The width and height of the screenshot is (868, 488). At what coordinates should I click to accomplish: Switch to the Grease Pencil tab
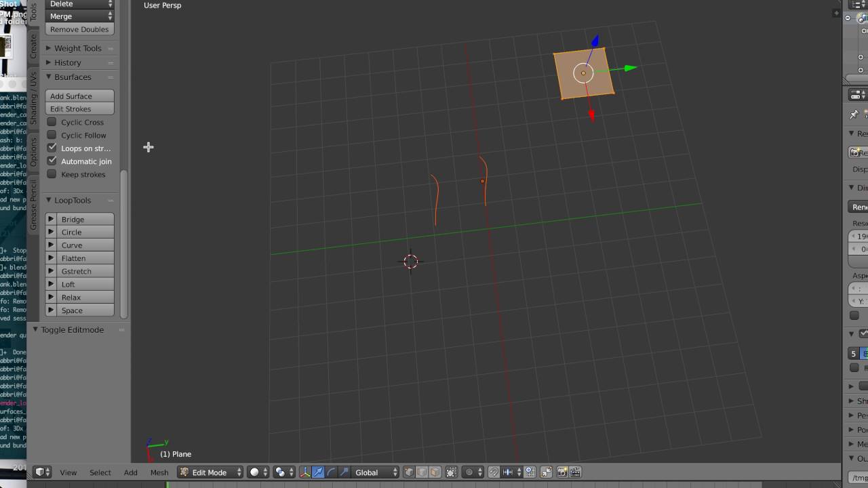(33, 204)
